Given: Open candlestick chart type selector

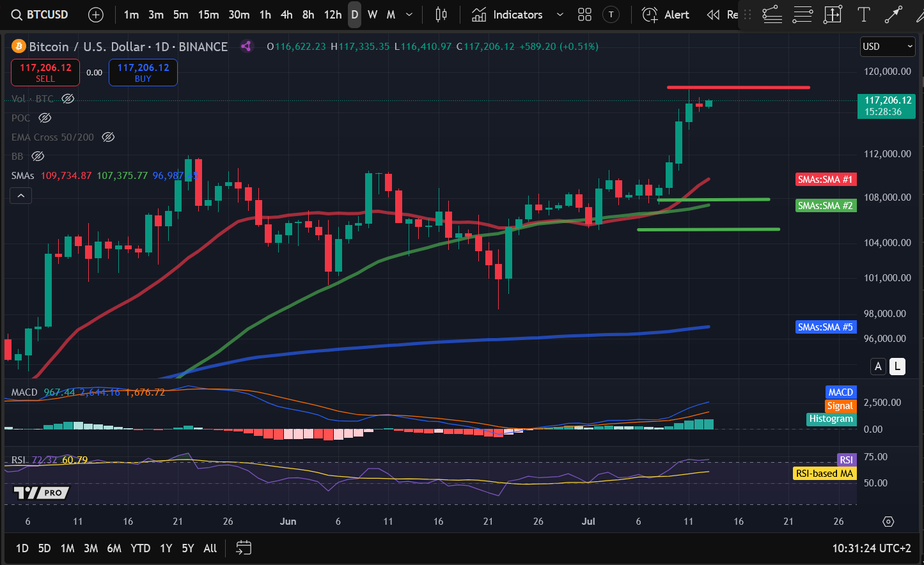Looking at the screenshot, I should tap(441, 15).
